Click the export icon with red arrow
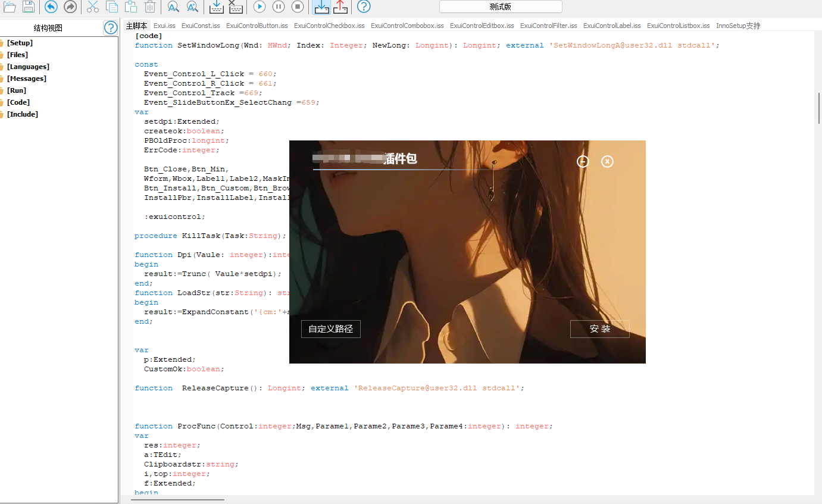 point(340,7)
